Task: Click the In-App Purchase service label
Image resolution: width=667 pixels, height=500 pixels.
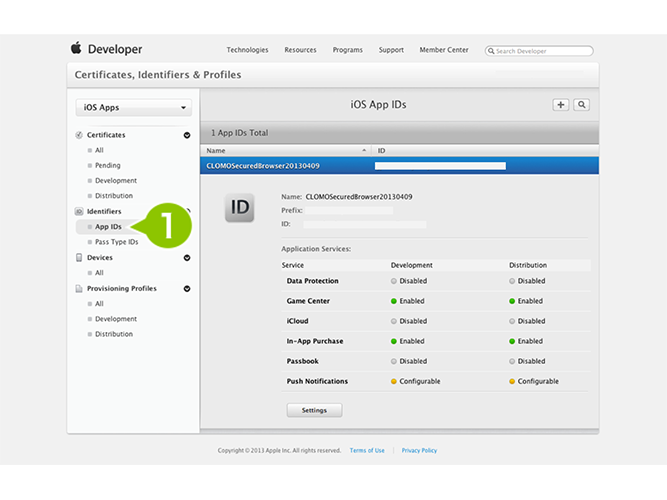Action: point(315,341)
